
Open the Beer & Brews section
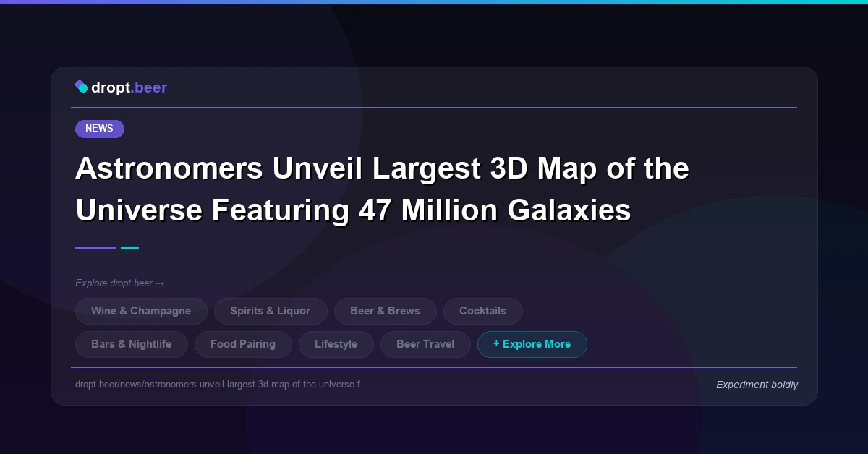point(386,311)
